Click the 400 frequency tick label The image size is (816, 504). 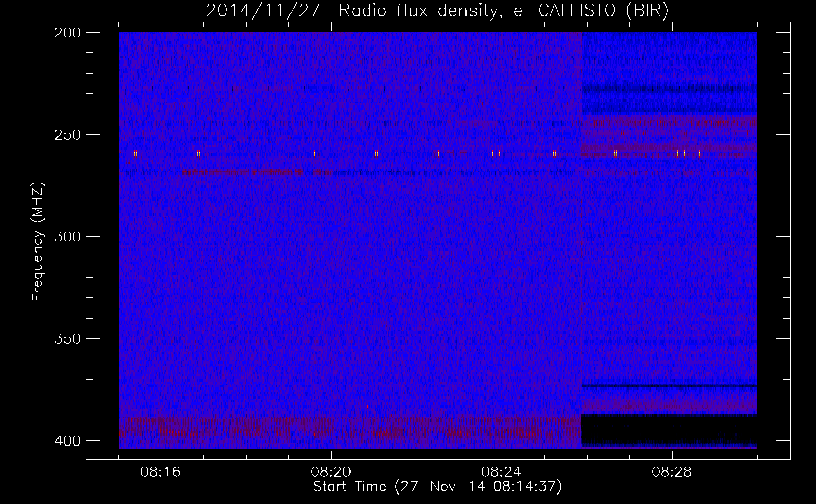point(68,441)
